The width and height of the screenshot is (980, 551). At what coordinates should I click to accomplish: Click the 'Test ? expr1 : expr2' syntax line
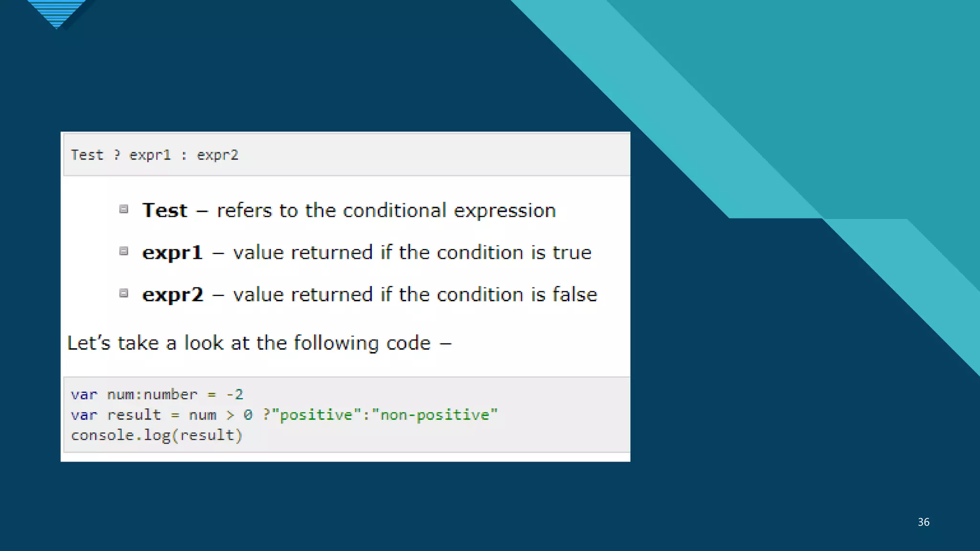pos(154,155)
